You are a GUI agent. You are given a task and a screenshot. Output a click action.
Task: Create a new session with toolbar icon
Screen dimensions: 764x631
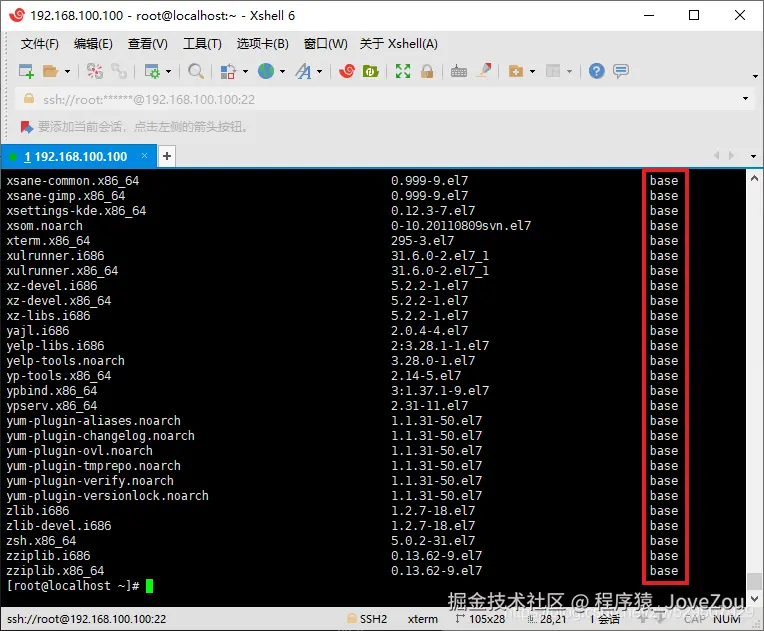coord(26,71)
